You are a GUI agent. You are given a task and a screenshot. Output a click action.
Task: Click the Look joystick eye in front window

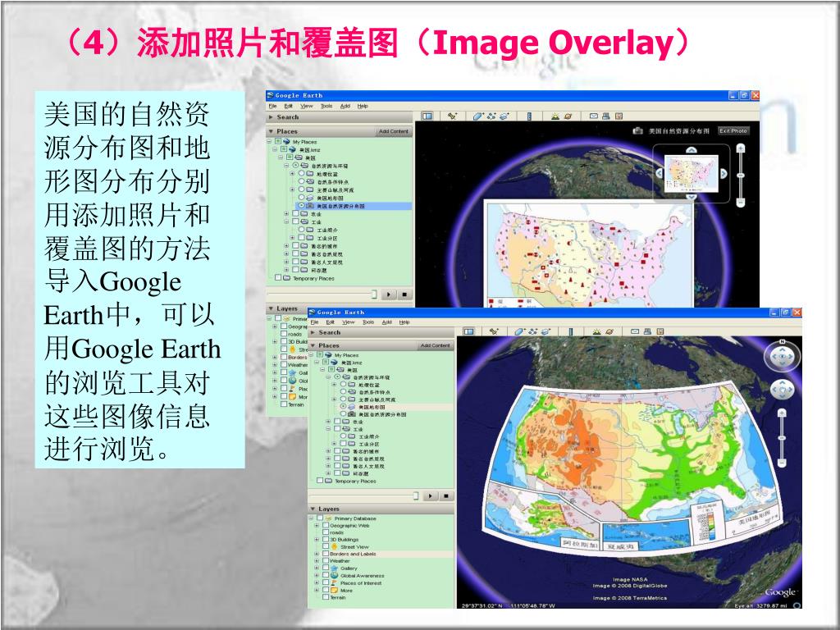click(782, 357)
